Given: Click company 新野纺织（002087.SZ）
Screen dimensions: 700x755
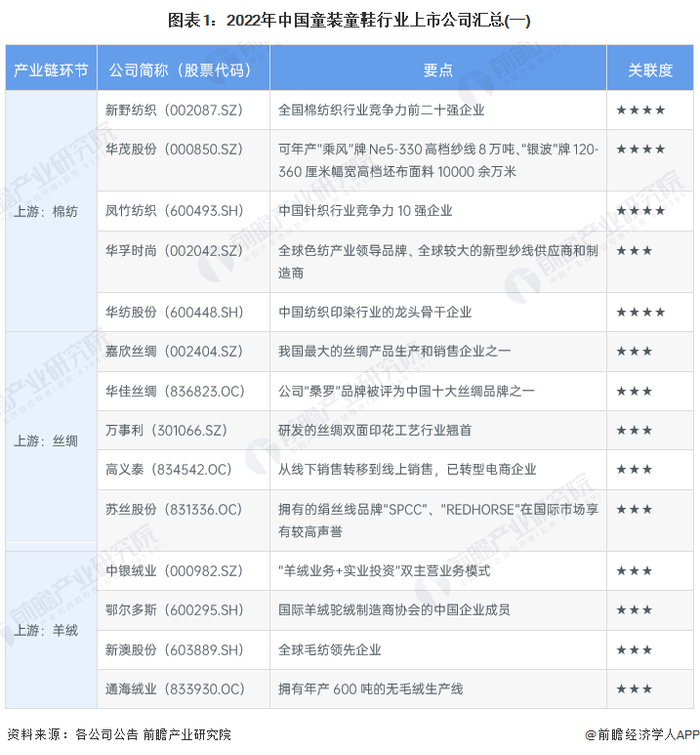Looking at the screenshot, I should 174,110.
